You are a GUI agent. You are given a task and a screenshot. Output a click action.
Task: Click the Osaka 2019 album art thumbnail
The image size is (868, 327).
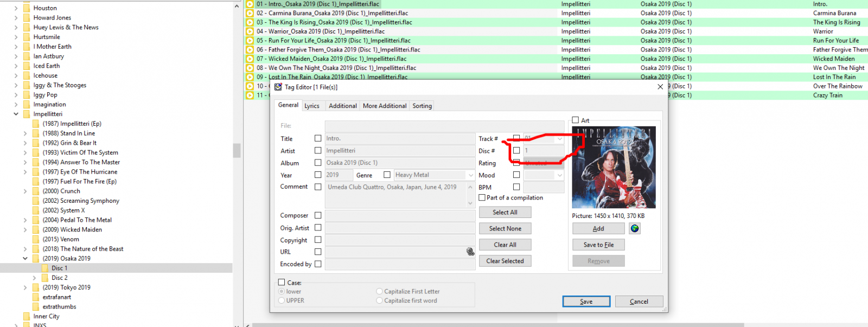pos(614,167)
